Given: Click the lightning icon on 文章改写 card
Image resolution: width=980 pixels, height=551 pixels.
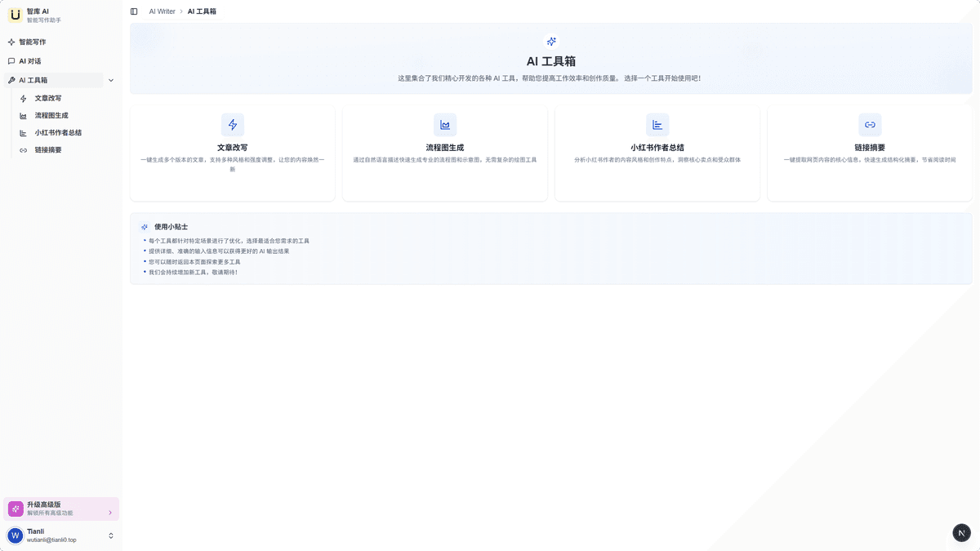Looking at the screenshot, I should click(x=233, y=125).
